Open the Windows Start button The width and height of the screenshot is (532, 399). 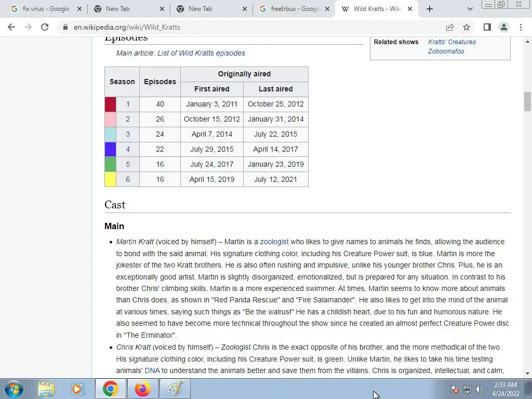14,389
